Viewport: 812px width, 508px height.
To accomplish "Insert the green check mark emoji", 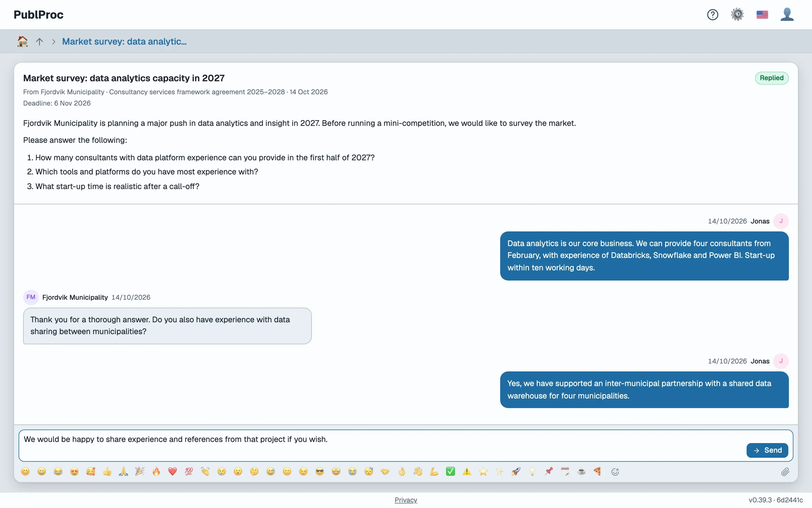I will (x=451, y=472).
